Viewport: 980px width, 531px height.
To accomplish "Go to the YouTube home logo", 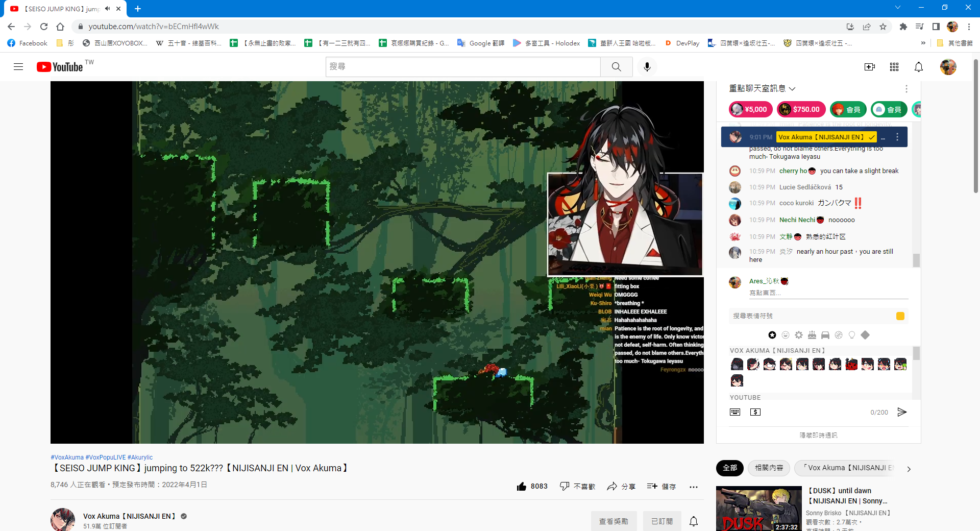I will click(x=60, y=67).
